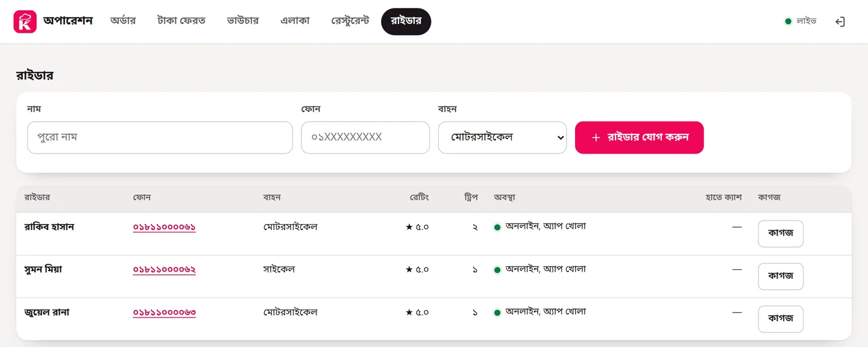Click the pink K logo icon
This screenshot has height=347, width=868.
click(25, 22)
